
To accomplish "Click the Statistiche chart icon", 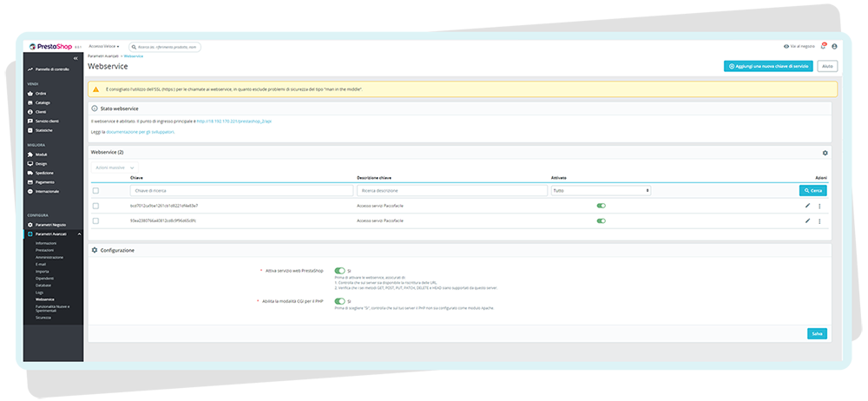I will 30,130.
